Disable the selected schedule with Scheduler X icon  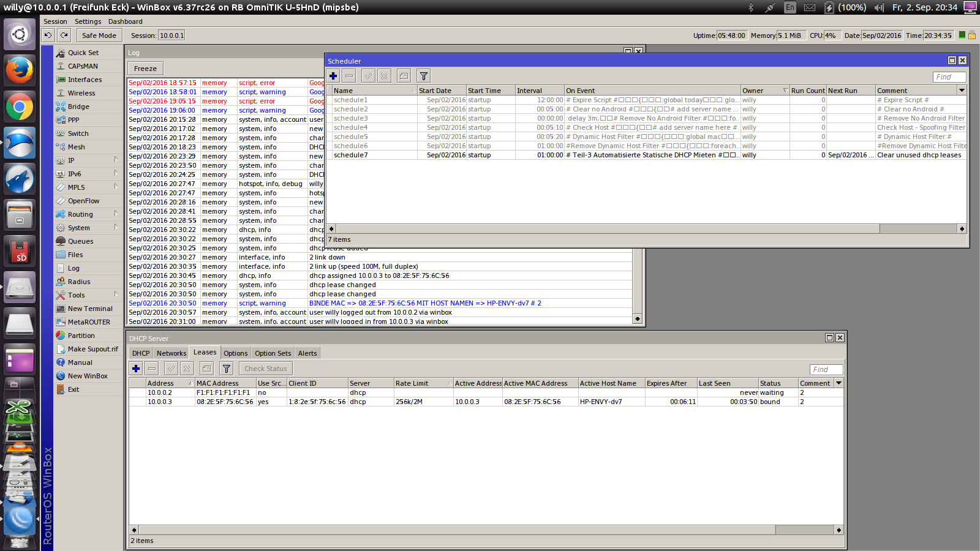384,76
